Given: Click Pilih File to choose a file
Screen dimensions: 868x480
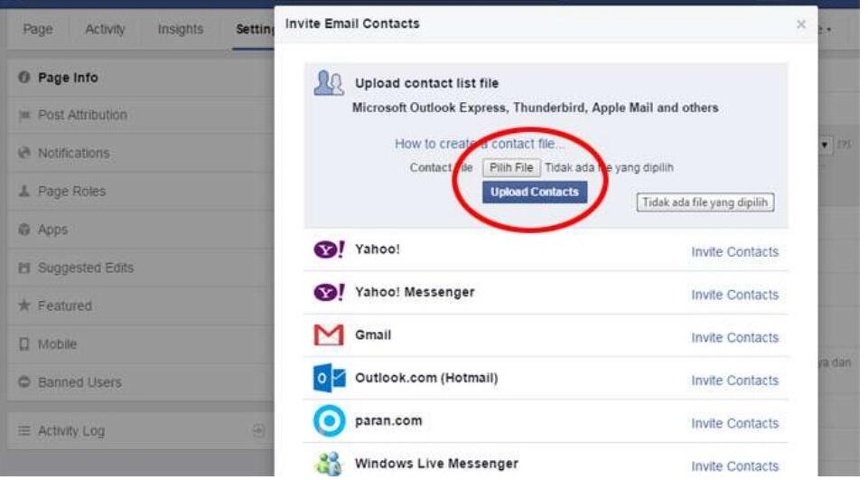Looking at the screenshot, I should (511, 168).
